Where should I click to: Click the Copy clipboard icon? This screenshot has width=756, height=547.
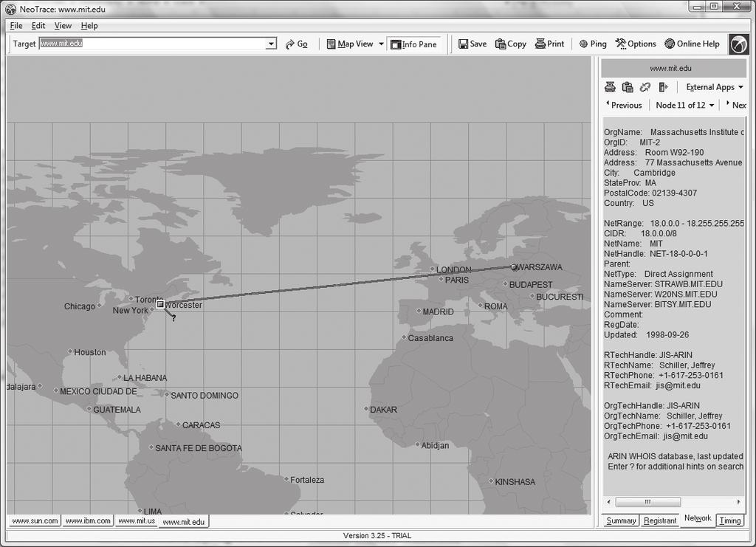(501, 44)
